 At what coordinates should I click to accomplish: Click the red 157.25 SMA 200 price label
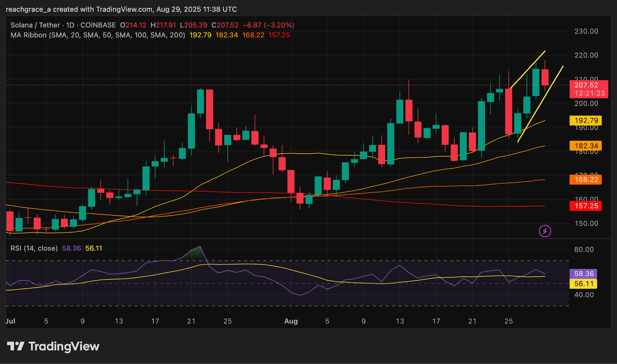tap(586, 206)
